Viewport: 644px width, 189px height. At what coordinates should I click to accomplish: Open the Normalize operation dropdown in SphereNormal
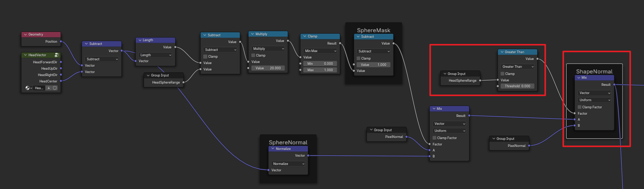288,164
